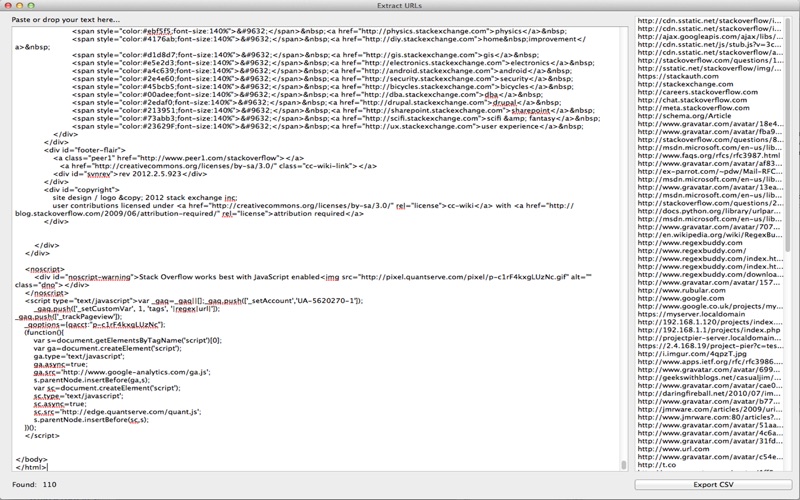Select the 192.168.1.120/projects URL row

[709, 322]
